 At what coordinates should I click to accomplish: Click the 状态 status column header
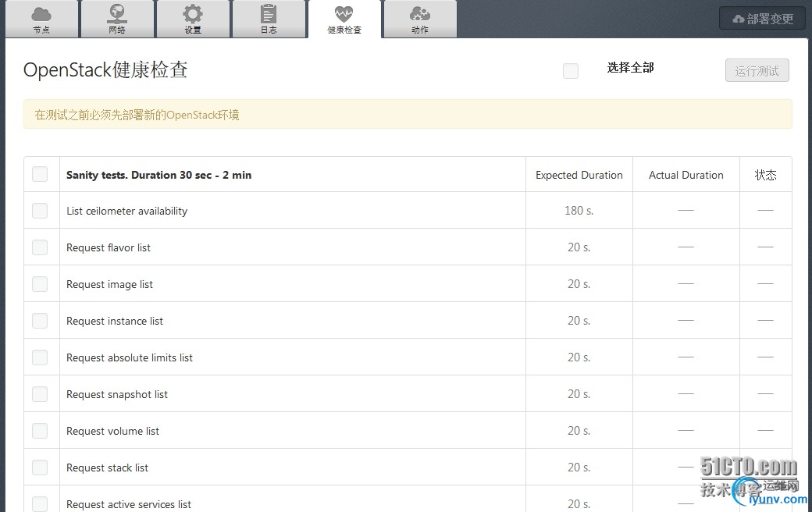click(765, 175)
